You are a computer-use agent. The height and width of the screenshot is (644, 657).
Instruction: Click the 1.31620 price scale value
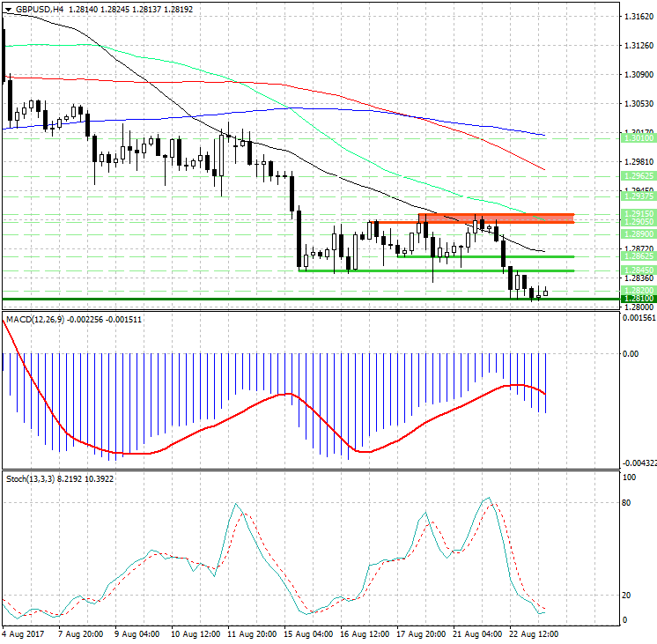point(637,17)
